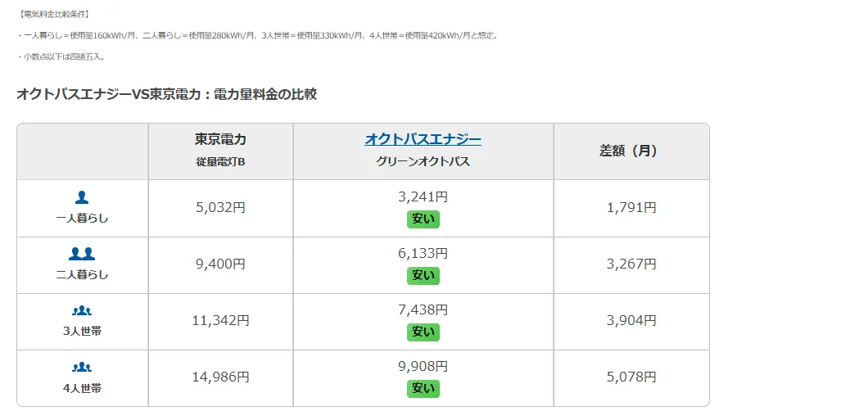Click the group icon above 4人世帯
The width and height of the screenshot is (868, 420).
82,368
